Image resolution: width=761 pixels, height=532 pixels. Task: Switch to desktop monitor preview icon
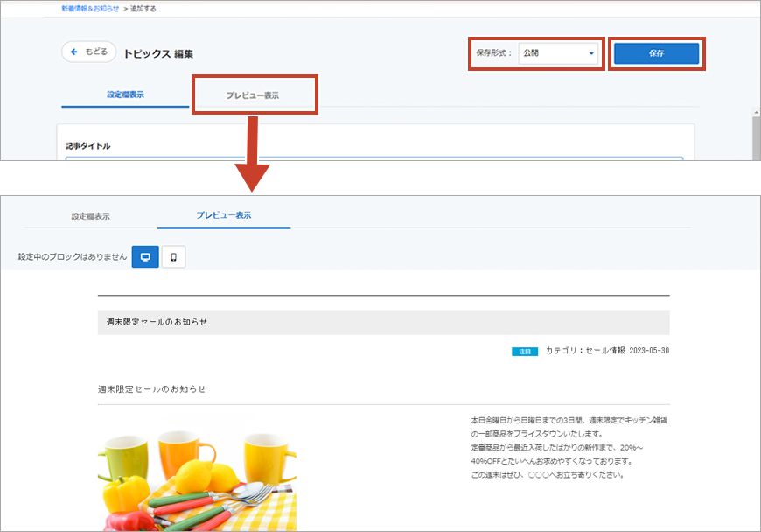tap(145, 257)
